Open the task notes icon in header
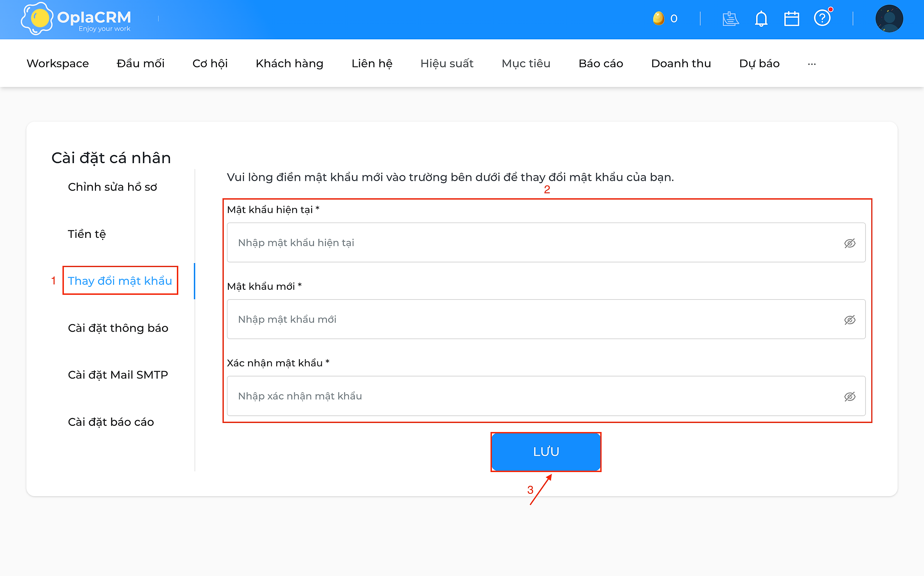Viewport: 924px width, 576px height. pos(730,19)
